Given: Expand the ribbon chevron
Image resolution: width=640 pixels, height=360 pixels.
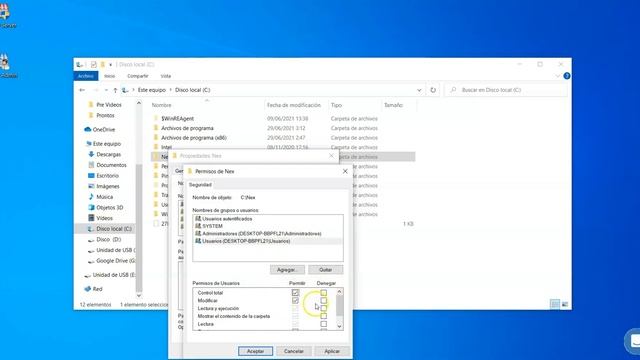Looking at the screenshot, I should [x=558, y=76].
